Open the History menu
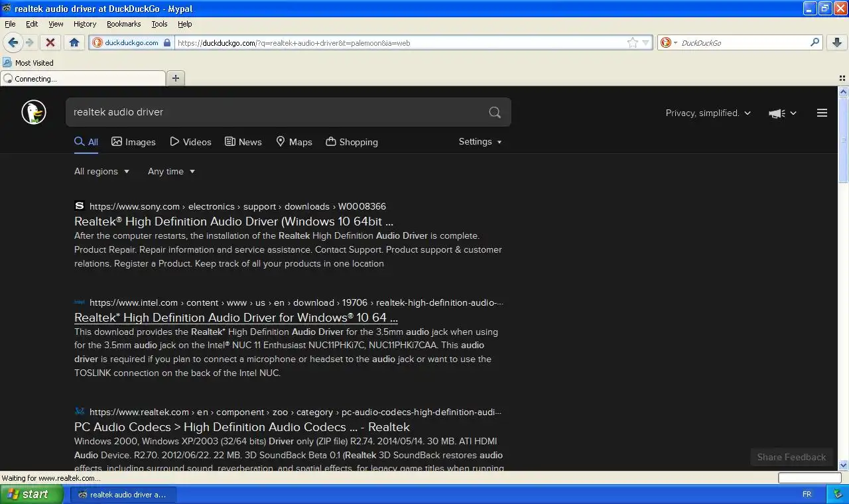The image size is (849, 504). (x=85, y=24)
